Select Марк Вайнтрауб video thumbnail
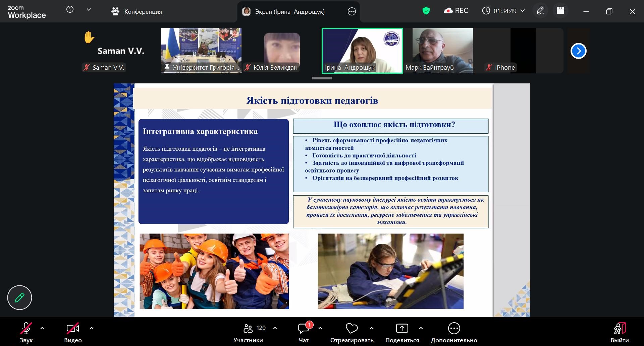644x346 pixels. [442, 51]
